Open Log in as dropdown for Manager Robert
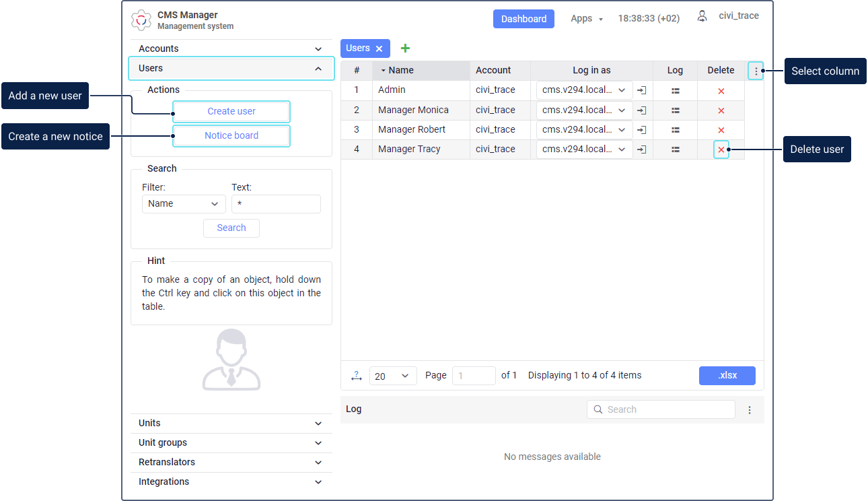 [x=584, y=129]
